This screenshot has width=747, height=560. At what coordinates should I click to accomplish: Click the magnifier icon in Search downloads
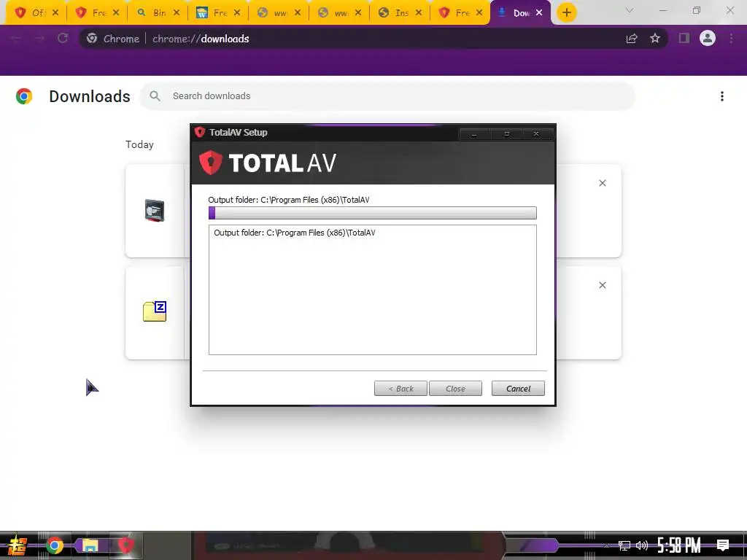tap(155, 96)
